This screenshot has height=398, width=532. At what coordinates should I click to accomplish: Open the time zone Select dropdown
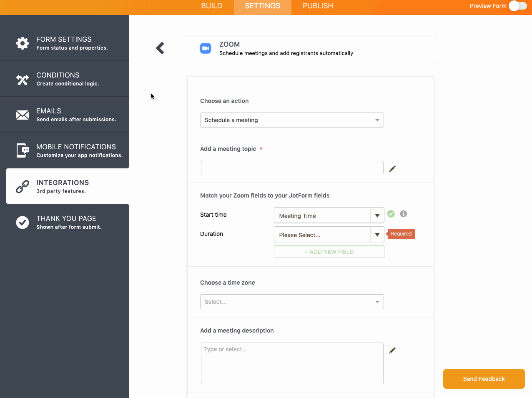pos(292,302)
